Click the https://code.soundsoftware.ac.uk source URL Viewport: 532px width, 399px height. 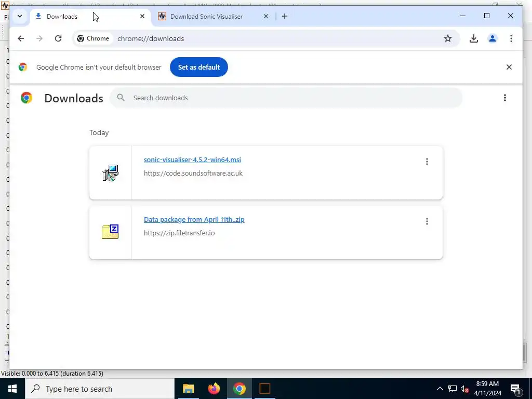(x=193, y=174)
